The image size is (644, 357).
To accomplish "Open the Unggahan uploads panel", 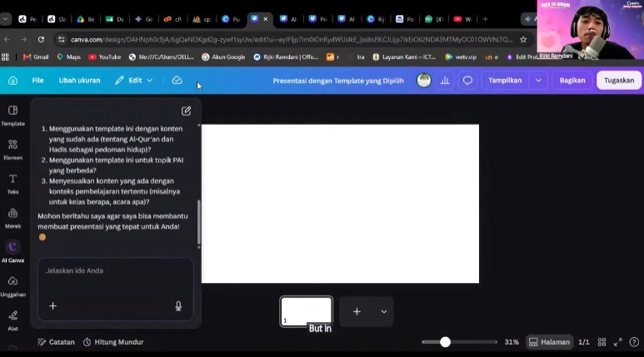I will [x=12, y=286].
